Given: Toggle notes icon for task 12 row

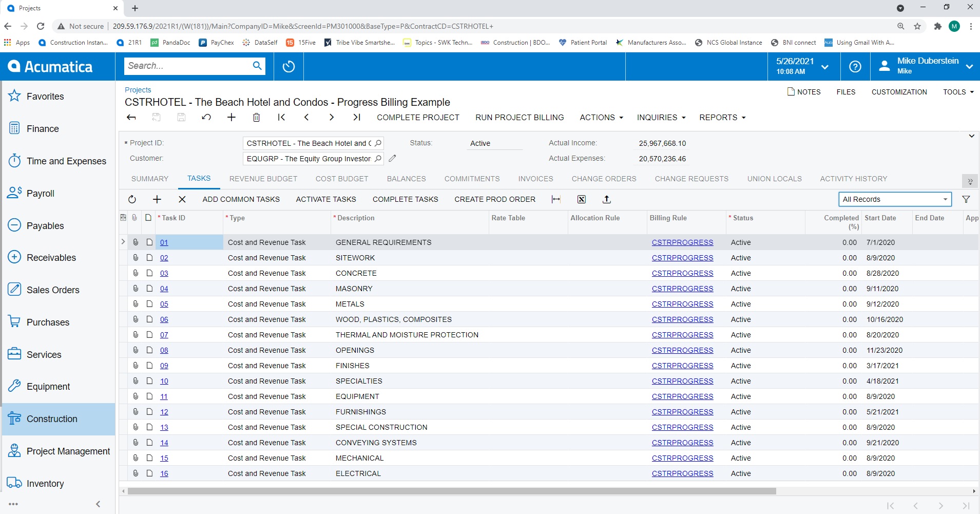Looking at the screenshot, I should [x=149, y=412].
